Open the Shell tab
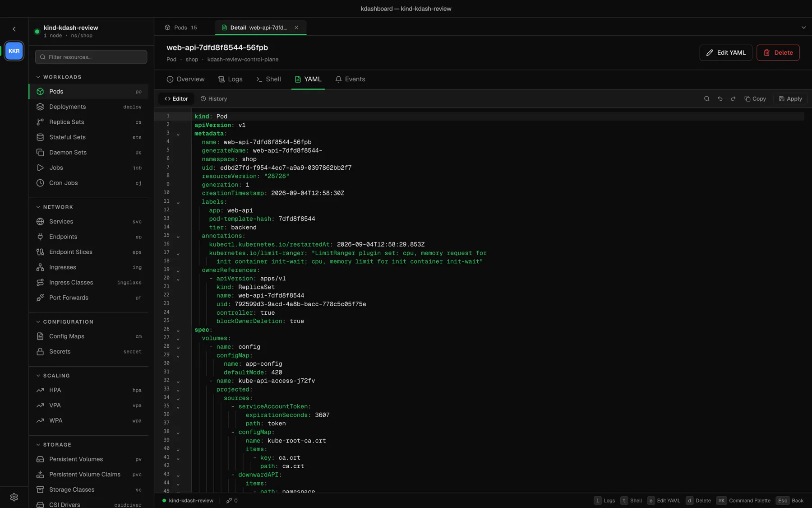The image size is (812, 508). tap(268, 79)
